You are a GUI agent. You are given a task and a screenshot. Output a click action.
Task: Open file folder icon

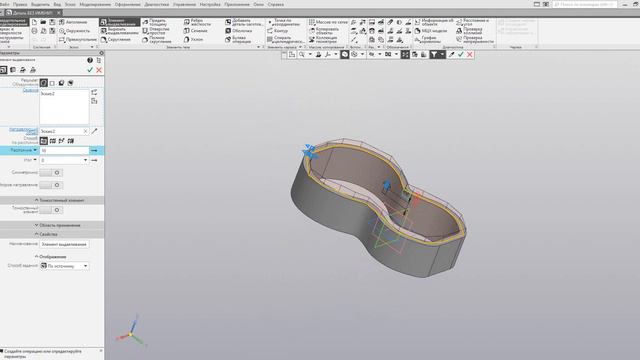click(x=43, y=22)
